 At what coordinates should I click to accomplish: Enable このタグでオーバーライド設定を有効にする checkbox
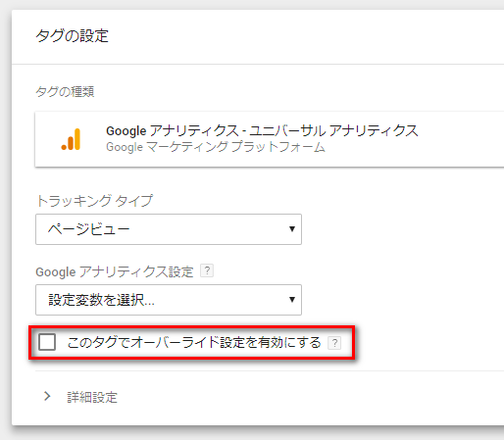[x=47, y=342]
